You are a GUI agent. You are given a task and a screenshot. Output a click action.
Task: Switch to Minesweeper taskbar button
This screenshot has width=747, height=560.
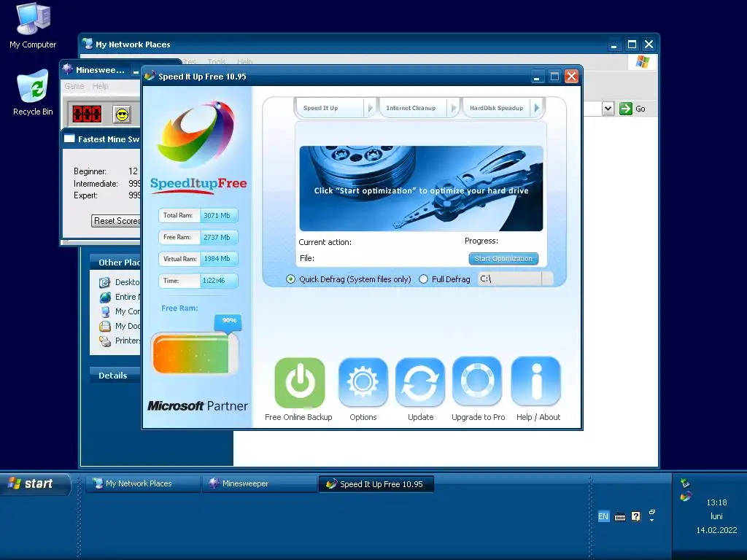[260, 484]
